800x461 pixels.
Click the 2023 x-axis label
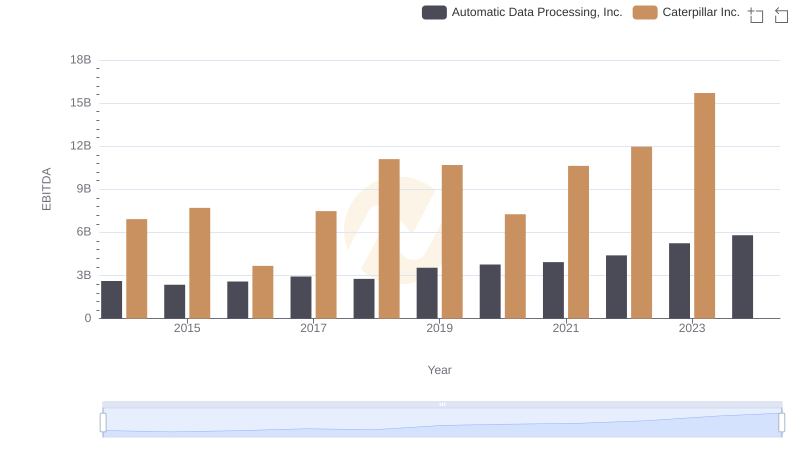pyautogui.click(x=692, y=328)
